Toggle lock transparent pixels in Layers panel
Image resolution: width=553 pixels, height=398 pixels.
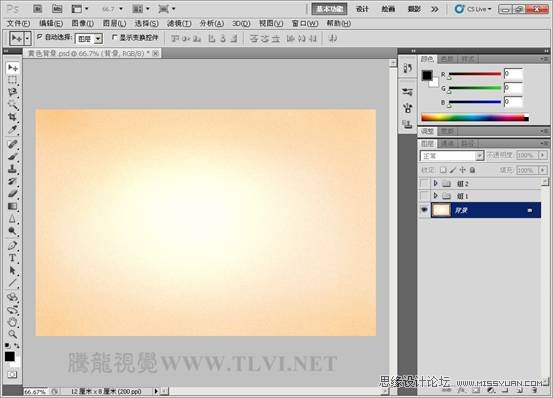[443, 170]
